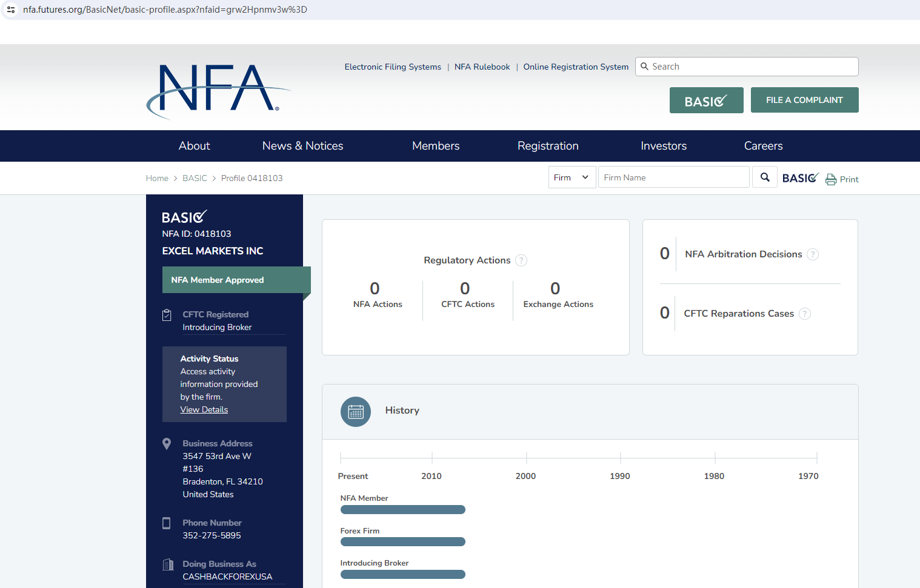Click the NFA Member history timeline bar
Viewport: 920px width, 588px height.
tap(402, 510)
